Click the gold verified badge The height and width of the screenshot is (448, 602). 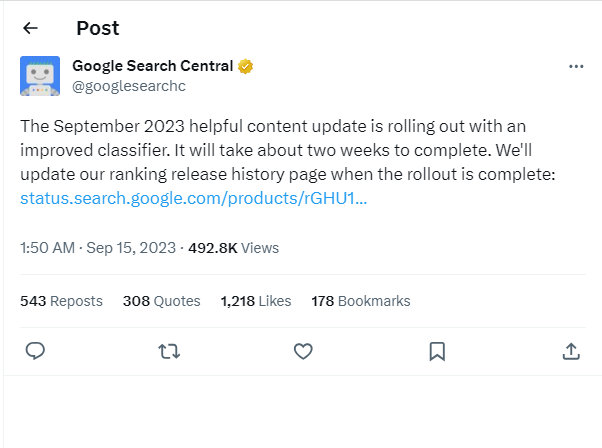pos(245,66)
